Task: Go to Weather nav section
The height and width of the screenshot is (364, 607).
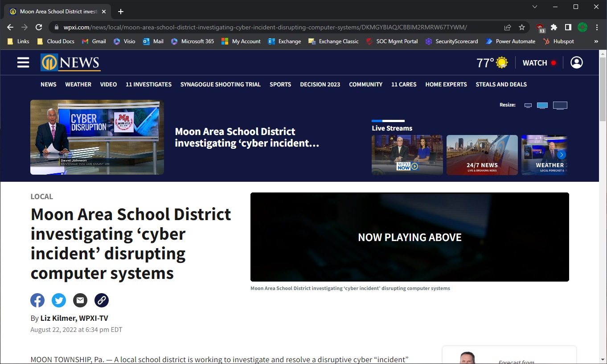Action: (78, 84)
